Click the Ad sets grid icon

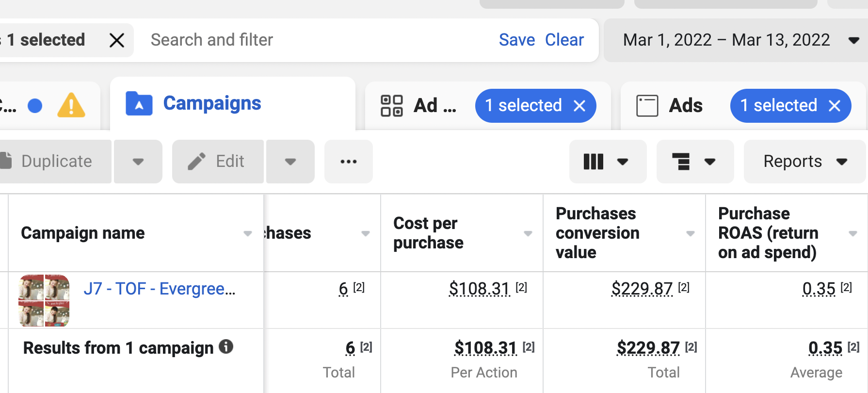pyautogui.click(x=392, y=106)
